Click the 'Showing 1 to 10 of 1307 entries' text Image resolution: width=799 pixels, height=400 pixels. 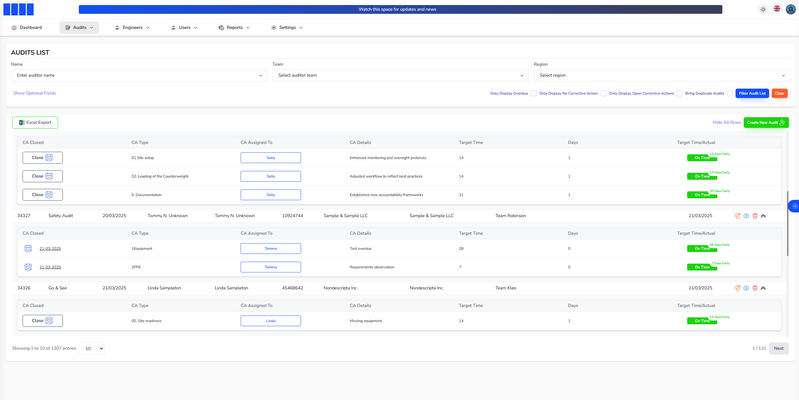click(x=44, y=349)
